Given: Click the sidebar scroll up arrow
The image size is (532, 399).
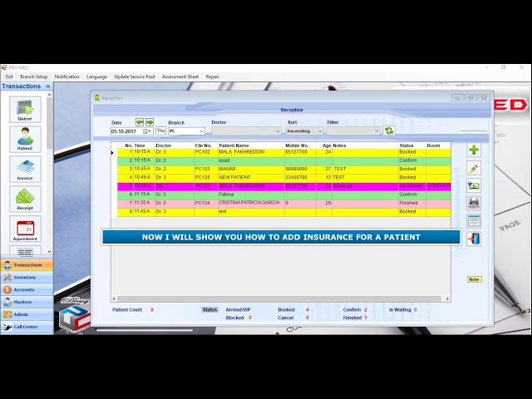Looking at the screenshot, I should (x=50, y=95).
